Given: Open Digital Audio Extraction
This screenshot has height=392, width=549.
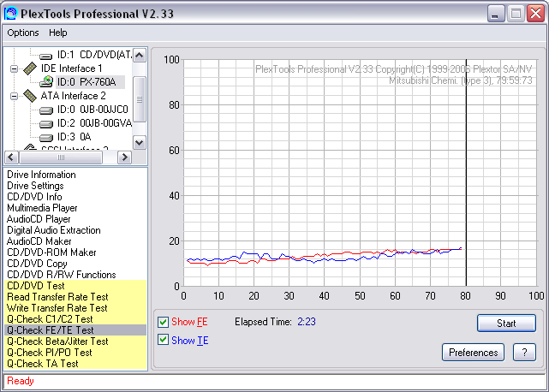Looking at the screenshot, I should (54, 230).
